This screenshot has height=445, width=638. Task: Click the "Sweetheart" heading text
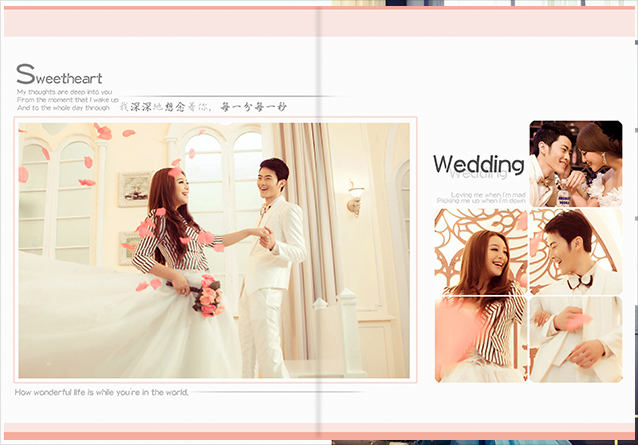click(60, 76)
